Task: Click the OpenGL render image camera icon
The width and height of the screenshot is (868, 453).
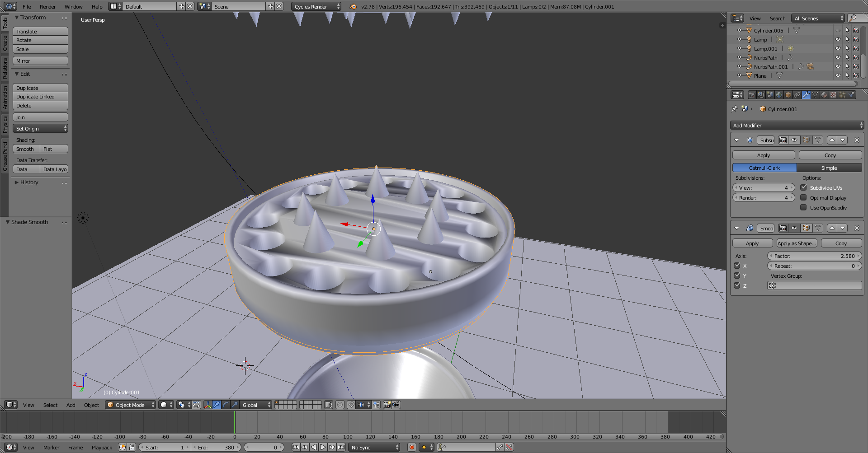Action: pos(387,405)
